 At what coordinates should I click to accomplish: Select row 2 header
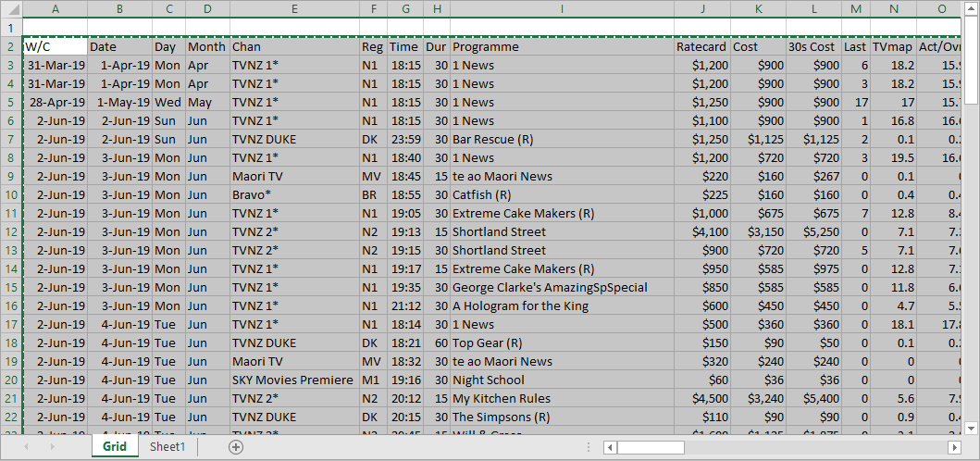(x=10, y=46)
